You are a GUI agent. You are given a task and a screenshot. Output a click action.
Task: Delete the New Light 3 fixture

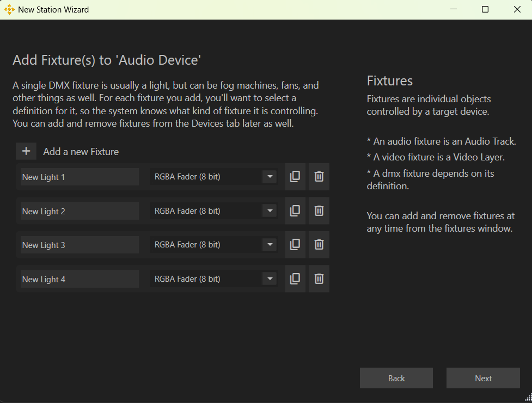[319, 245]
